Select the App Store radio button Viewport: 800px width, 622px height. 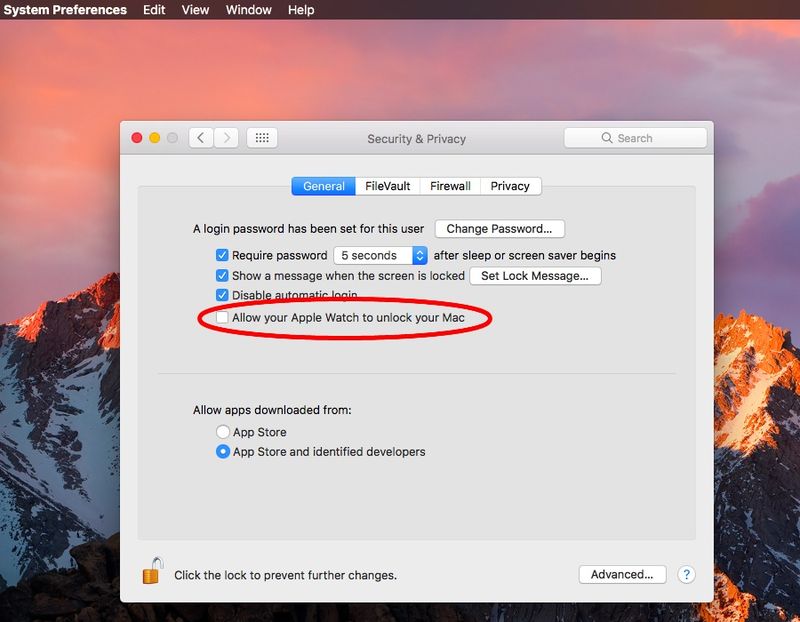click(222, 432)
